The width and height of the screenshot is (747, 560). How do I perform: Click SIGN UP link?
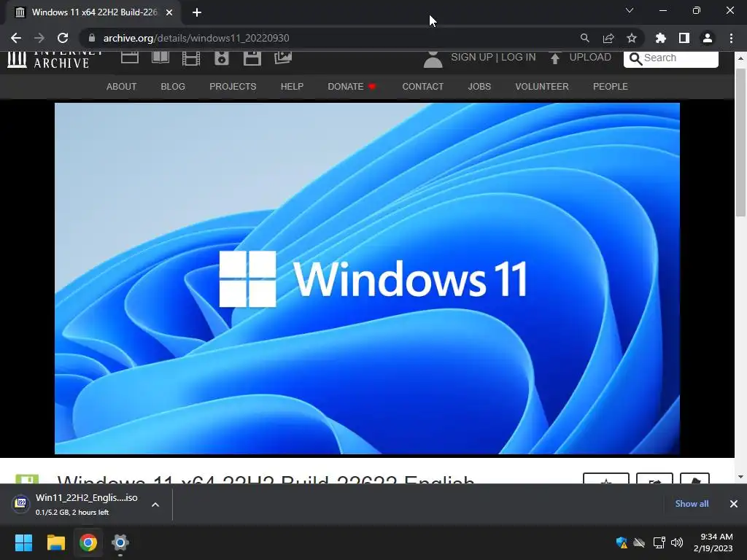[x=472, y=57]
